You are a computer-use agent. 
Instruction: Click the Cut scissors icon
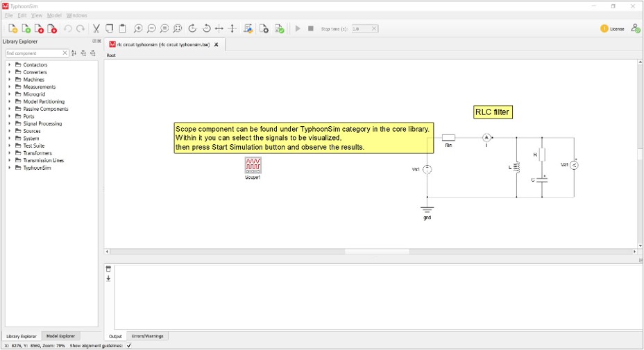click(x=96, y=28)
